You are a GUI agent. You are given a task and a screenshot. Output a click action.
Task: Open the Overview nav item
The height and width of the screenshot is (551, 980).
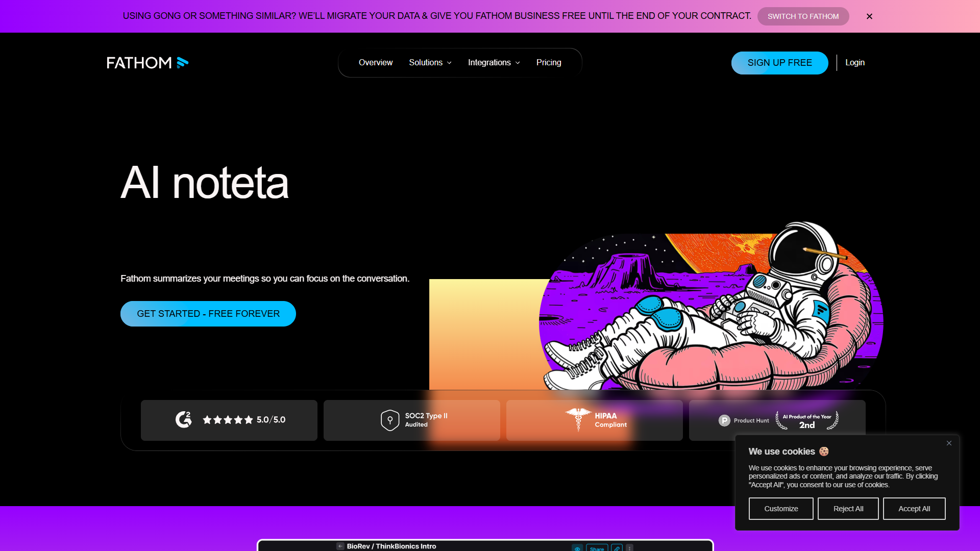pos(376,63)
